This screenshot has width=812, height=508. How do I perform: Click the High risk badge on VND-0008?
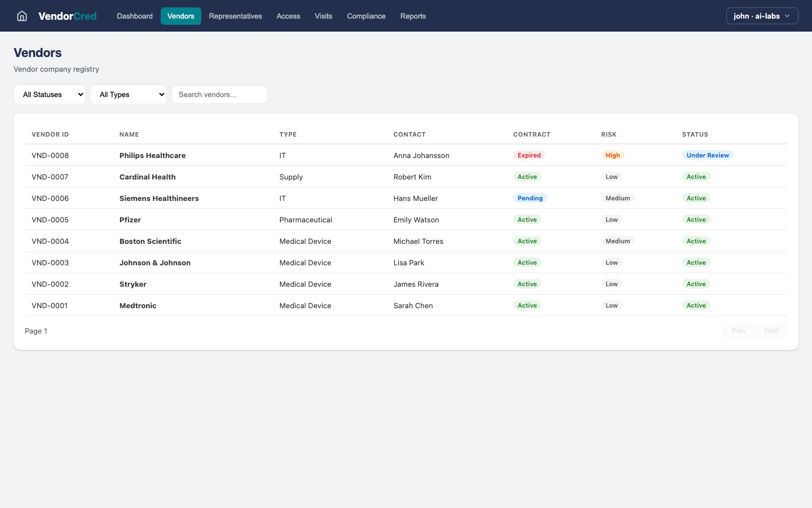tap(613, 155)
